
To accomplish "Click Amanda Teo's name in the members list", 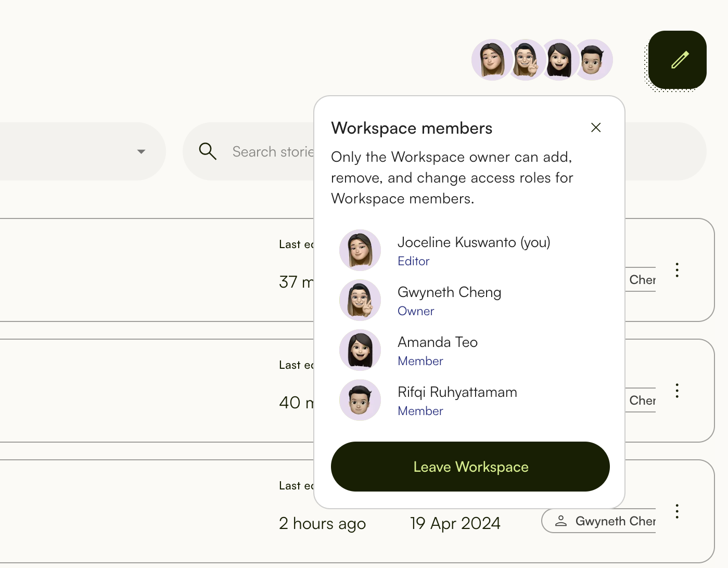I will point(437,342).
